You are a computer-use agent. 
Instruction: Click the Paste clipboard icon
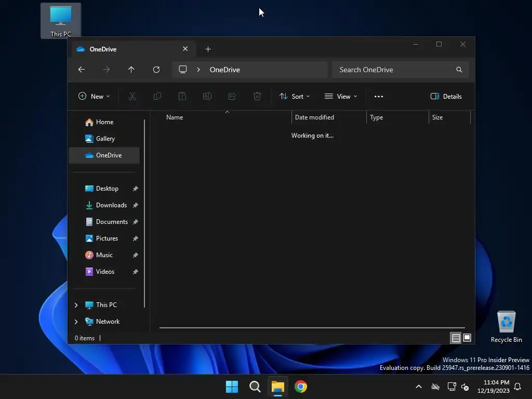[x=182, y=96]
